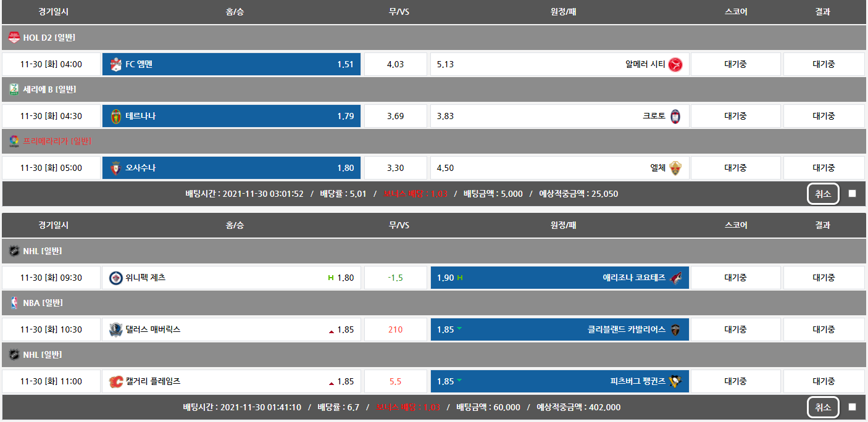Viewport: 868px width, 422px height.
Task: Click the Arizona Coyotes logo
Action: [x=675, y=278]
